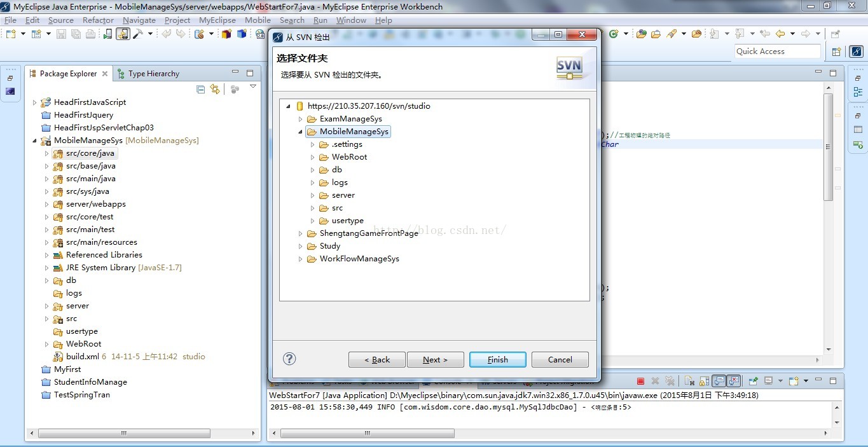Toggle Link with Editor in Package Explorer
868x447 pixels.
click(215, 89)
